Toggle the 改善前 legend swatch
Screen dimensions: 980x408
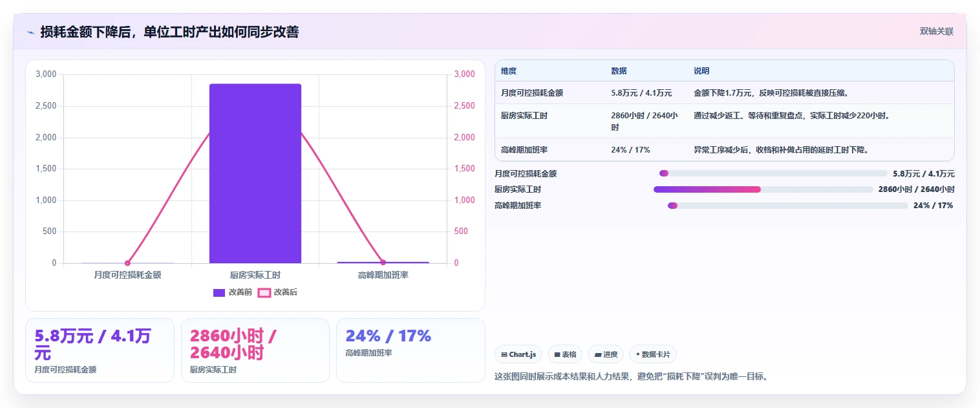click(x=219, y=292)
